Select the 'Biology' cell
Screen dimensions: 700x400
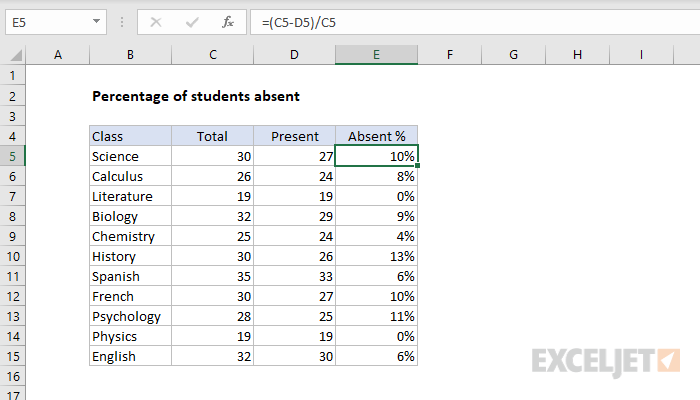coord(130,217)
